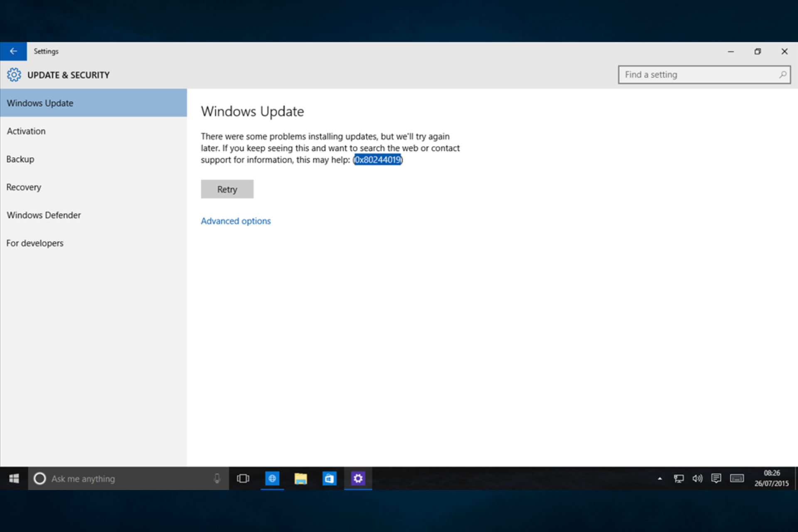Click the search magnifier in Find a setting
Image resolution: width=798 pixels, height=532 pixels.
click(783, 75)
